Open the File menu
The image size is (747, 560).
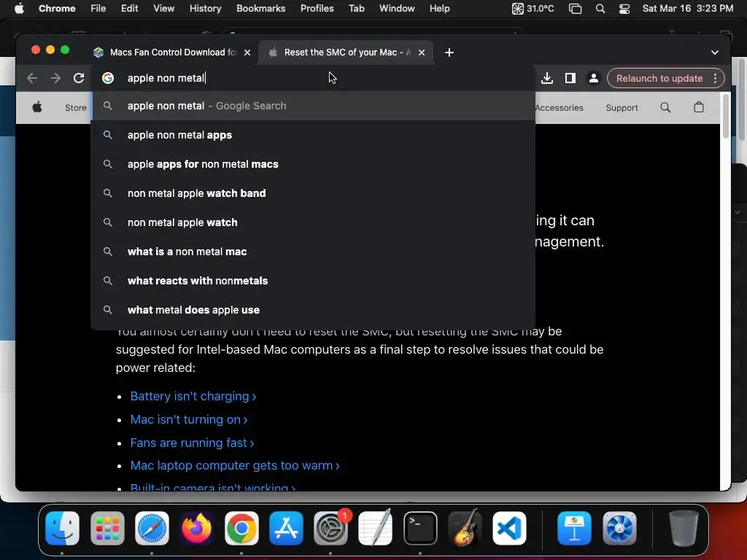click(x=98, y=8)
